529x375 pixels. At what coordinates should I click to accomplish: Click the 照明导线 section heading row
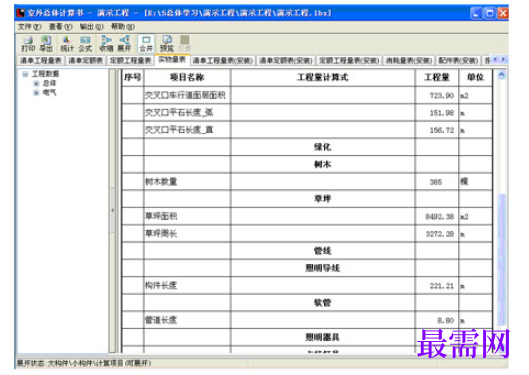323,268
